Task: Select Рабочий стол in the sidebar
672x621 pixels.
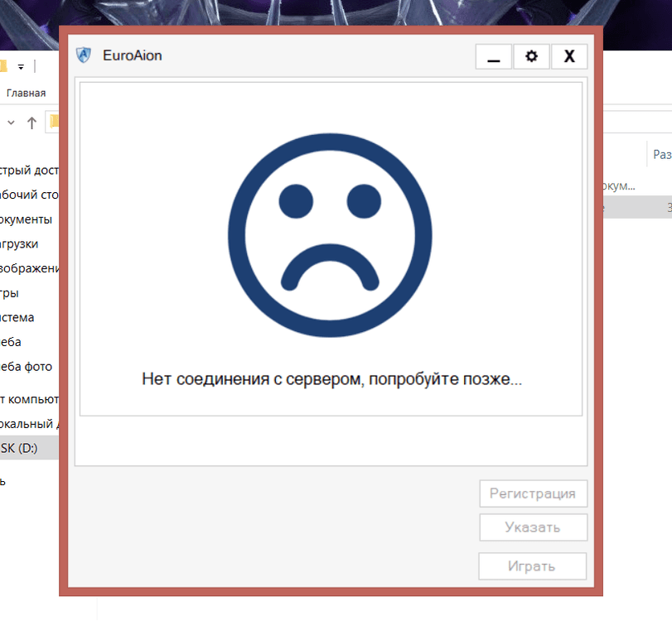Action: [29, 195]
